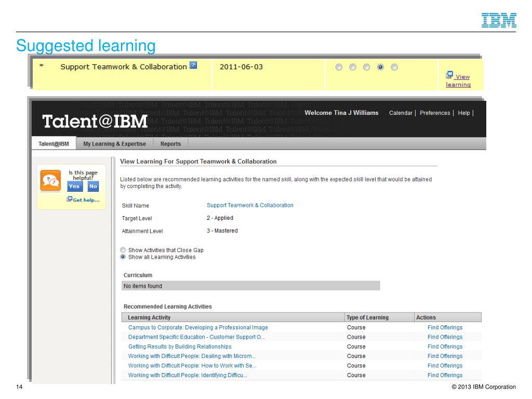Image resolution: width=532 pixels, height=399 pixels.
Task: Click the orange chat feedback icon
Action: [50, 180]
